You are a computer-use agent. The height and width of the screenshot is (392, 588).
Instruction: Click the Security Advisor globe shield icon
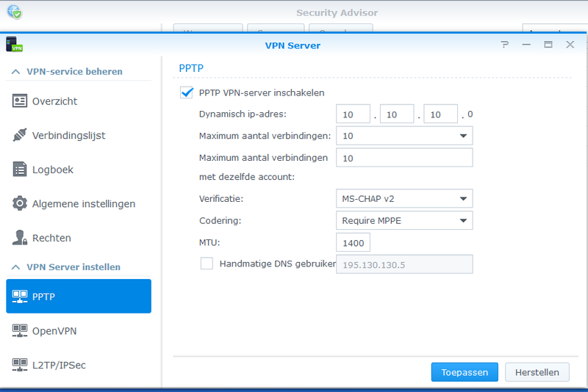tap(14, 12)
